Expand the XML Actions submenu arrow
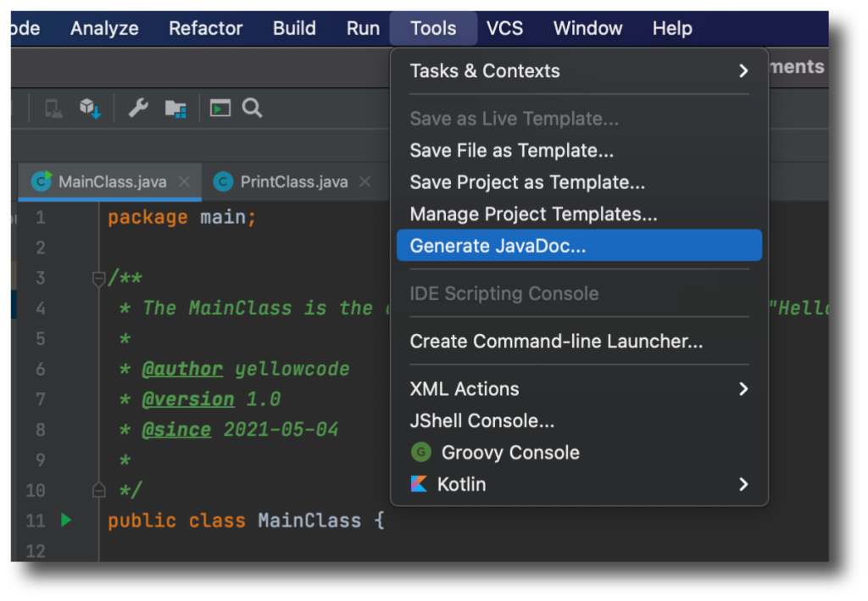 pos(743,389)
